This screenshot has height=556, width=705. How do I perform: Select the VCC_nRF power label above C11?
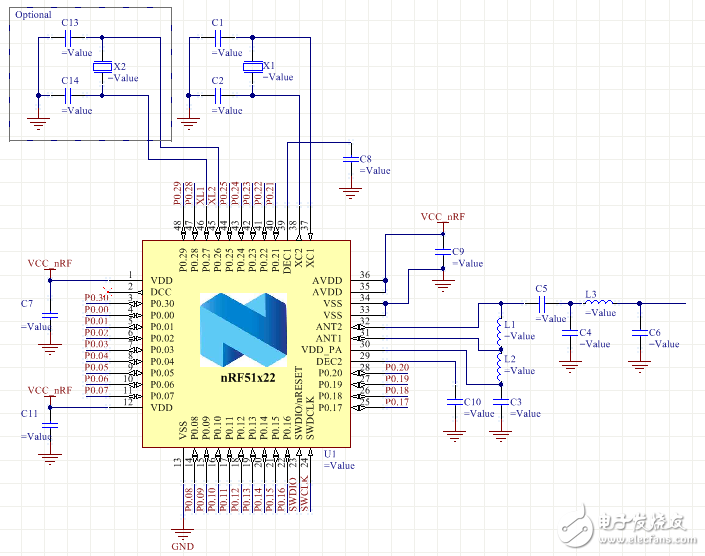click(50, 390)
